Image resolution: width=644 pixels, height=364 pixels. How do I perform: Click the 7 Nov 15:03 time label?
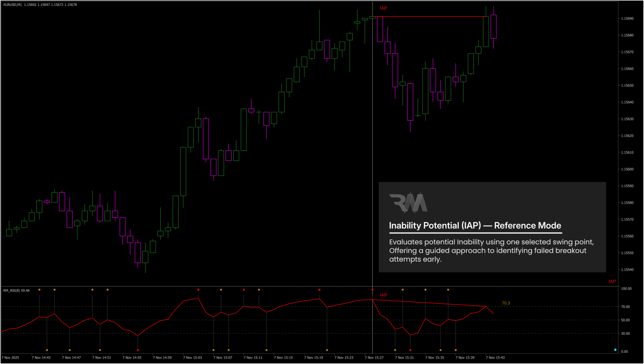coord(193,358)
